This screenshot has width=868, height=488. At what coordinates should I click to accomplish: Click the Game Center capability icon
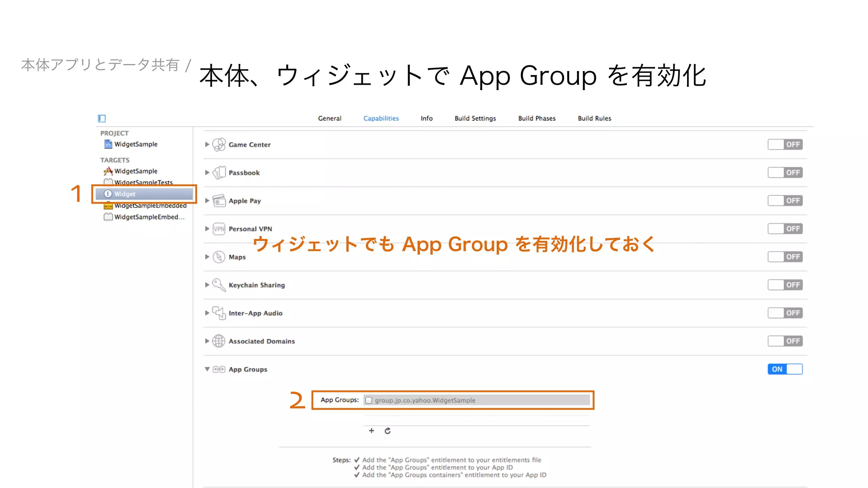pos(219,144)
